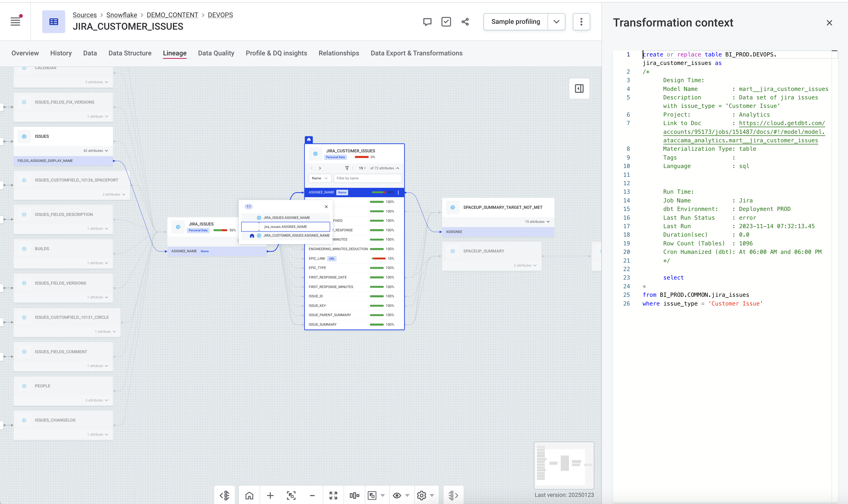Expand upstream lineage with left tree icon
This screenshot has height=504, width=848.
224,496
